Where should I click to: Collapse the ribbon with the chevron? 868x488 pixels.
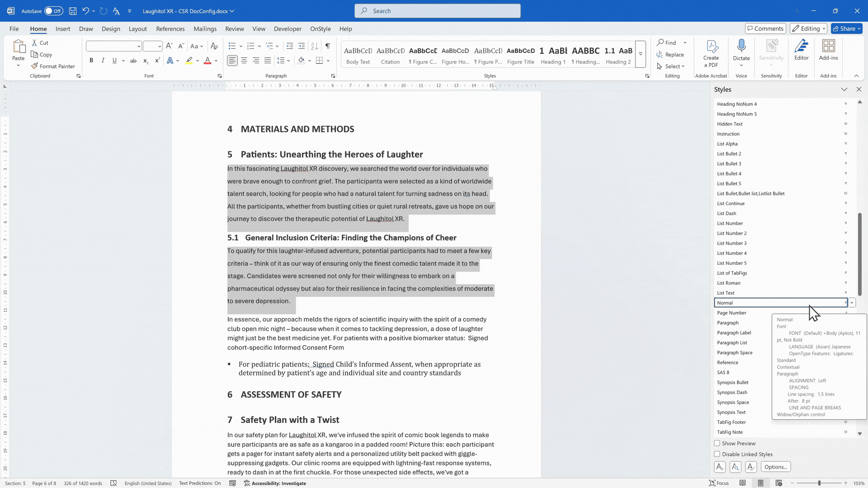pyautogui.click(x=856, y=76)
